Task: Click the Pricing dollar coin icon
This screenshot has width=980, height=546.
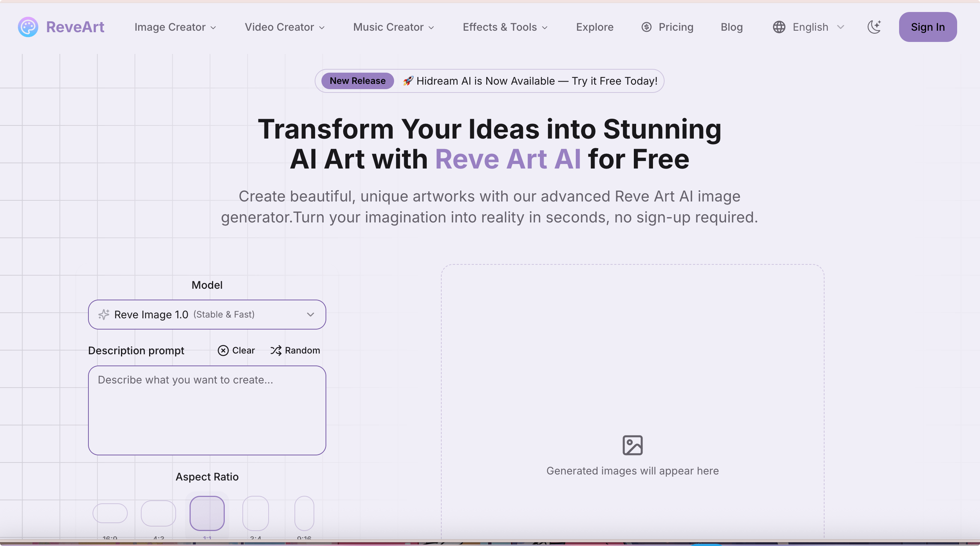Action: coord(646,27)
